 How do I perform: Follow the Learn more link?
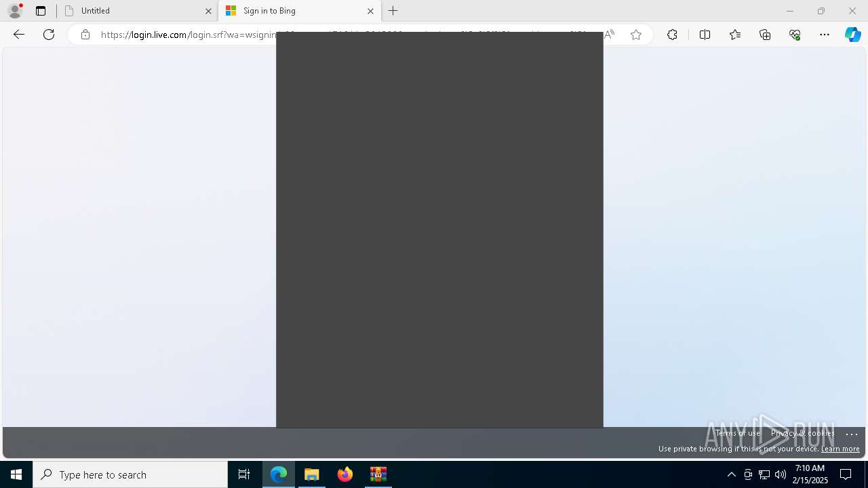[x=840, y=449]
